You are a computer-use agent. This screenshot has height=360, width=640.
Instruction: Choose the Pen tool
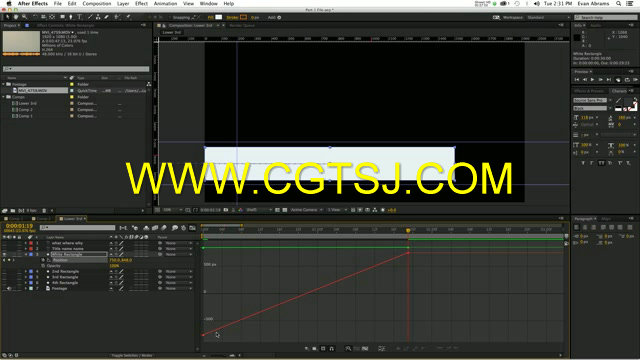(x=71, y=17)
